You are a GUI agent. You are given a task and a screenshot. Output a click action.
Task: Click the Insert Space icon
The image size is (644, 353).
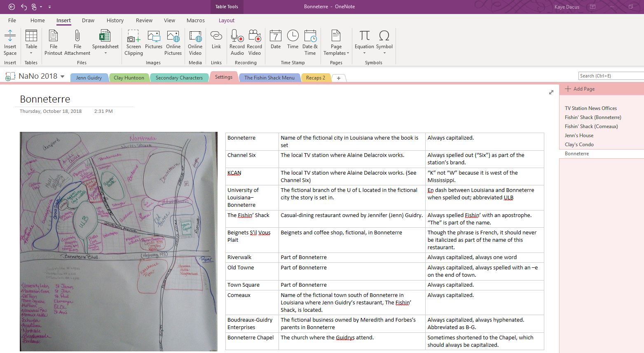[x=10, y=36]
